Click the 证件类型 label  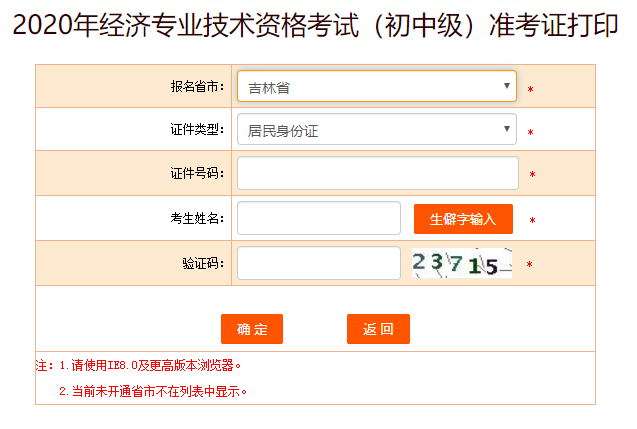click(x=197, y=130)
